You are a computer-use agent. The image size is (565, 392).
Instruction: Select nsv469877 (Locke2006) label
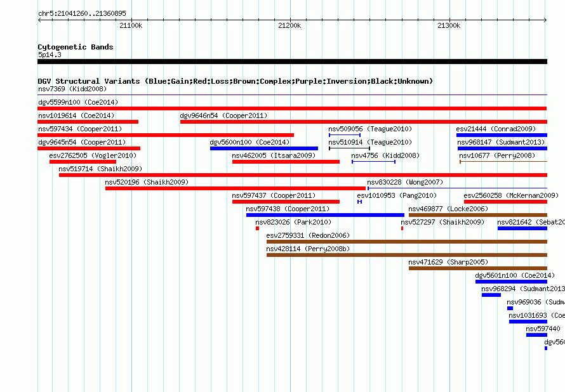pyautogui.click(x=448, y=209)
